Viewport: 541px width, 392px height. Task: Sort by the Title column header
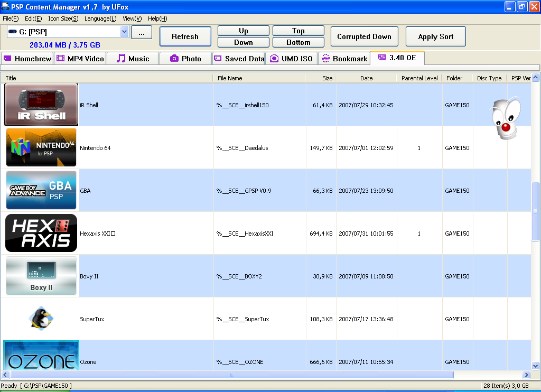coord(107,78)
